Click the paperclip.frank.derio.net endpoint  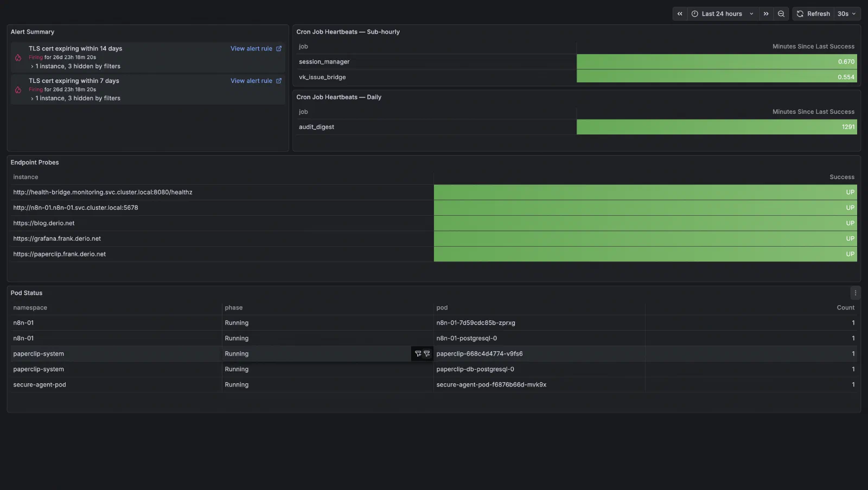point(60,254)
